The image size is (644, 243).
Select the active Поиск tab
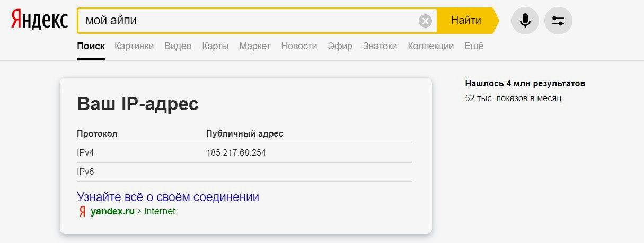91,46
